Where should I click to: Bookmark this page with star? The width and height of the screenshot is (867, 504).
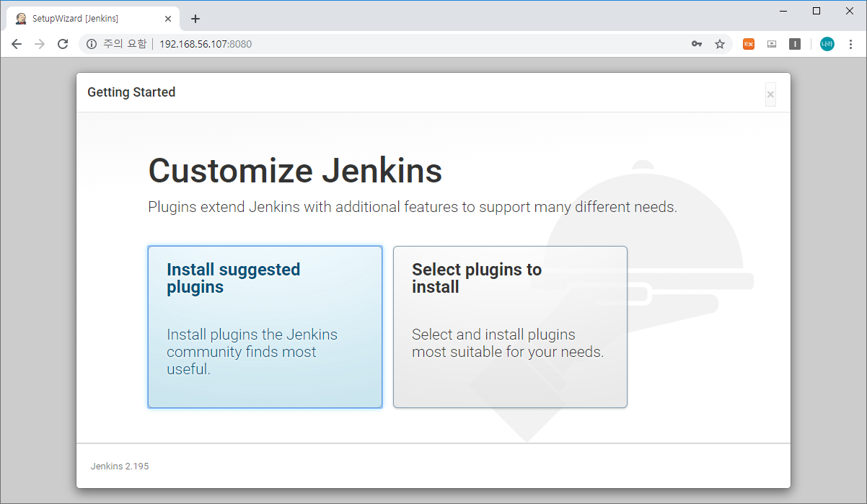(x=720, y=44)
